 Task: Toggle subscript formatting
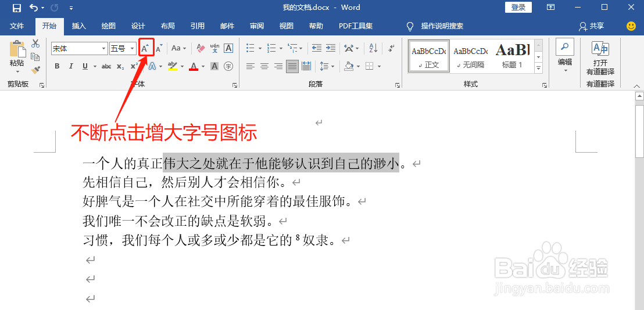[x=120, y=66]
